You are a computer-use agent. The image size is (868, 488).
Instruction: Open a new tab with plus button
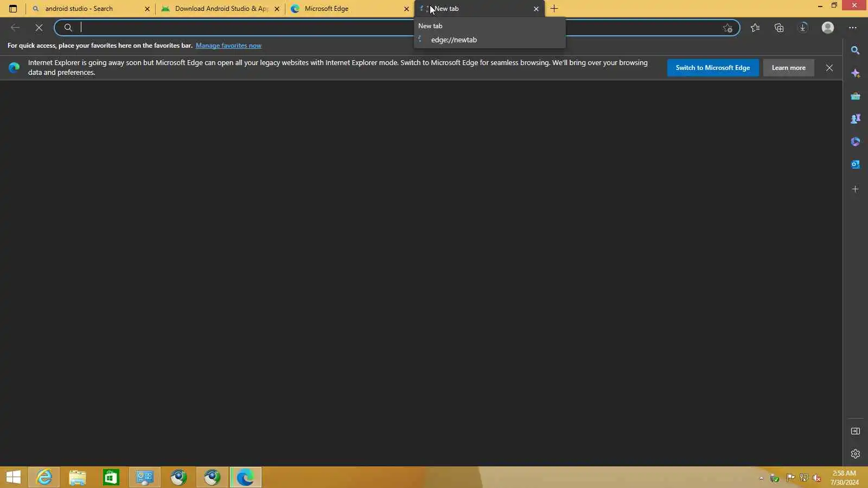tap(554, 9)
